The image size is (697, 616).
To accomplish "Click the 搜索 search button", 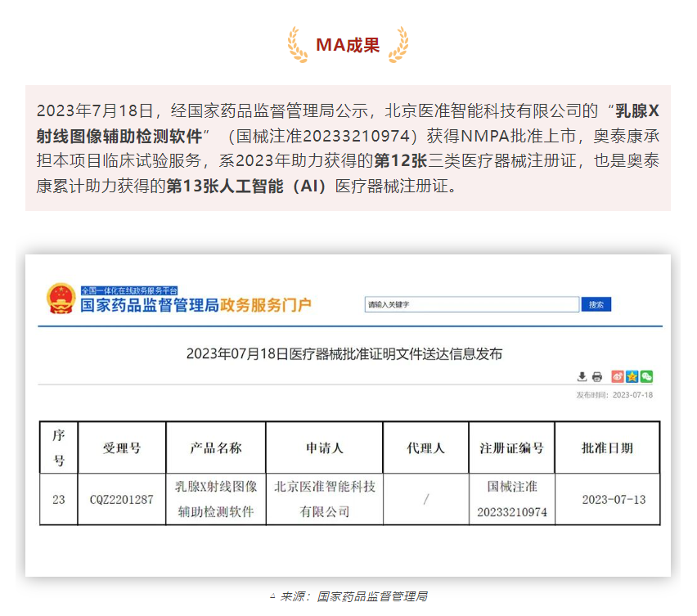I will coord(596,304).
